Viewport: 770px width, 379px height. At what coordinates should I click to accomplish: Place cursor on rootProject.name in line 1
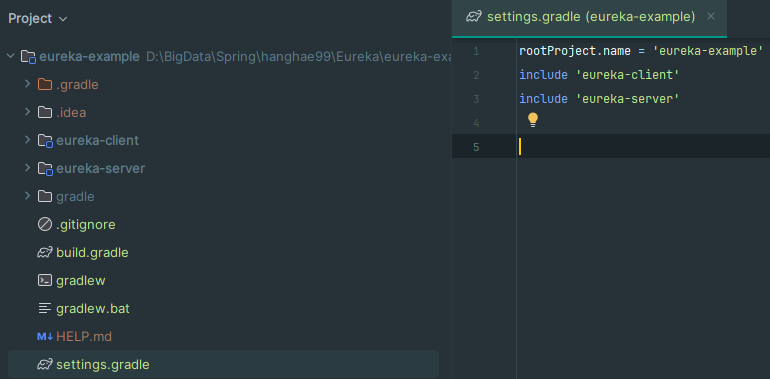coord(575,51)
